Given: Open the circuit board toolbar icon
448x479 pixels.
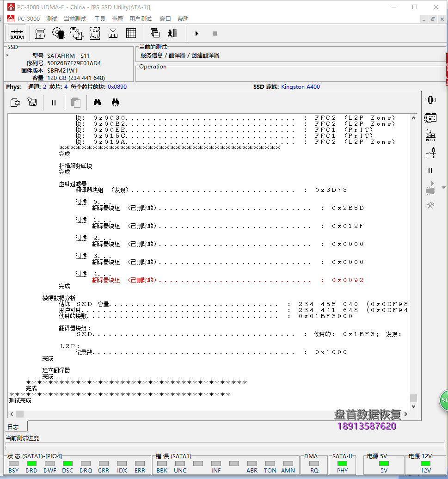Looking at the screenshot, I should 95,33.
